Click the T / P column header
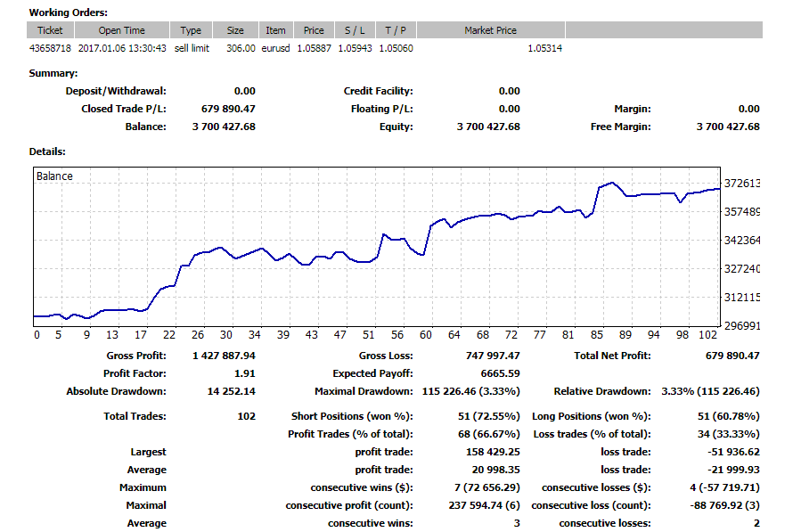801x532 pixels. (395, 30)
